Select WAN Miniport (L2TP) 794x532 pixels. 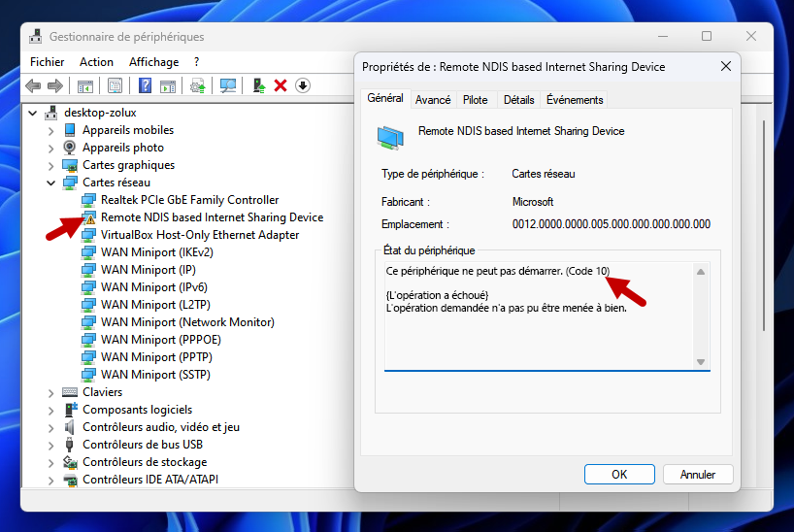155,305
